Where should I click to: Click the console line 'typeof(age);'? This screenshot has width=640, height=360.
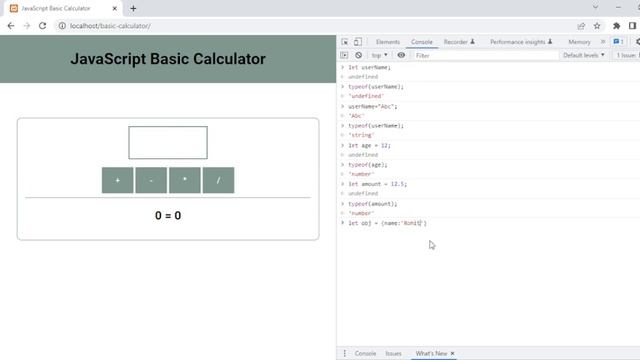(368, 164)
